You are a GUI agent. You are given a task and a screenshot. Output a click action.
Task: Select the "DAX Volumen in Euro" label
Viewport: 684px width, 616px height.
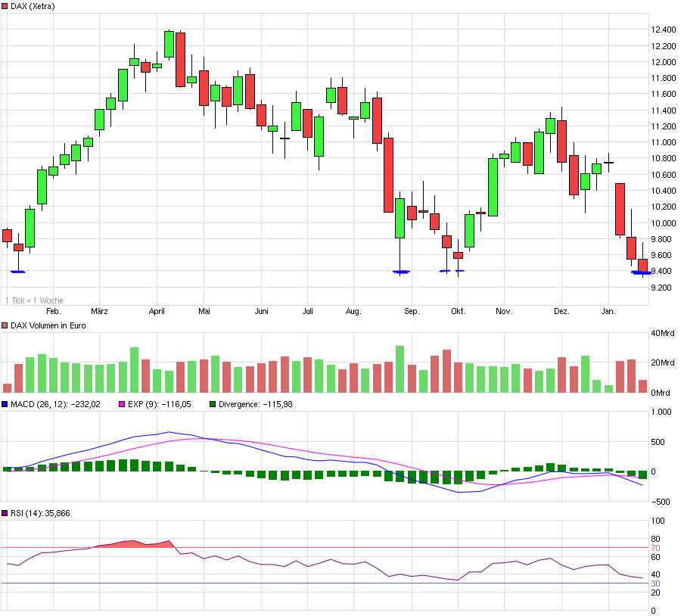coord(48,325)
